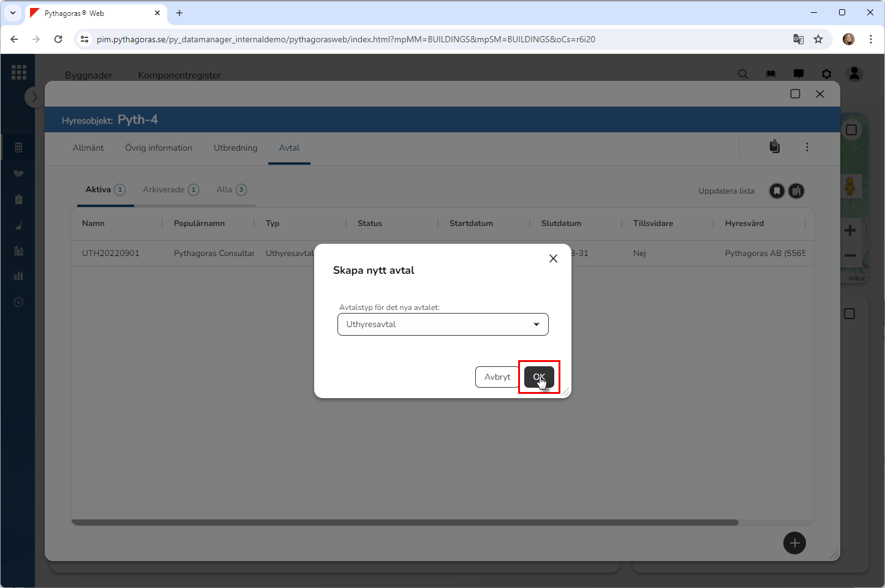Maximize the Hyresobjekt dialog panel
The width and height of the screenshot is (885, 588).
tap(795, 94)
